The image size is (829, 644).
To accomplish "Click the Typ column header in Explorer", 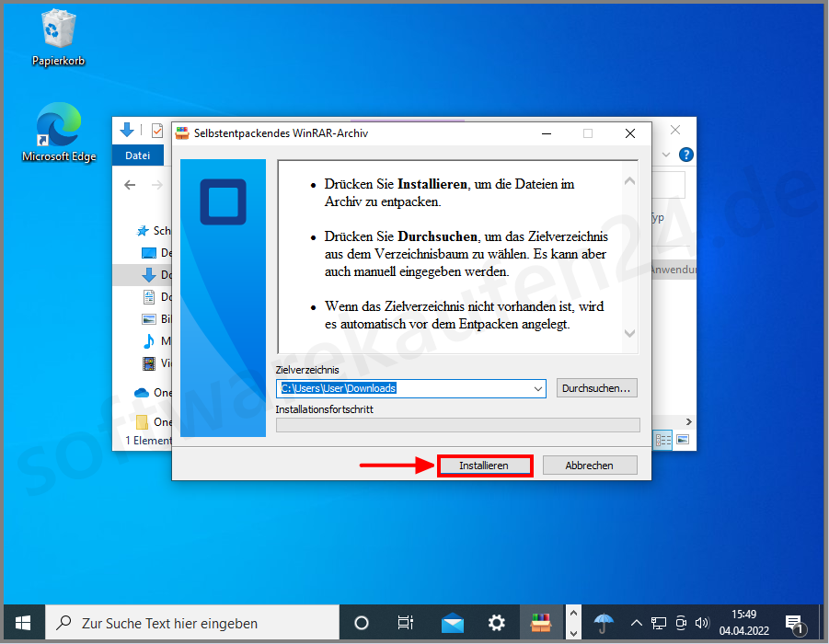I will click(x=658, y=217).
